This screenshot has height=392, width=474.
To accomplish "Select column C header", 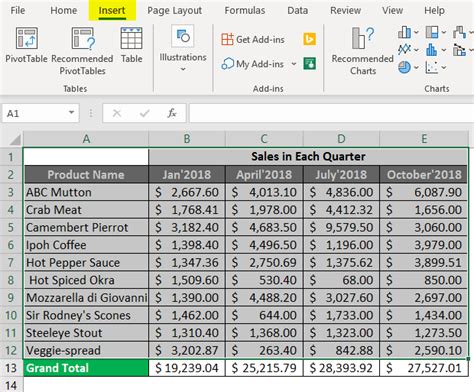I will click(x=264, y=139).
